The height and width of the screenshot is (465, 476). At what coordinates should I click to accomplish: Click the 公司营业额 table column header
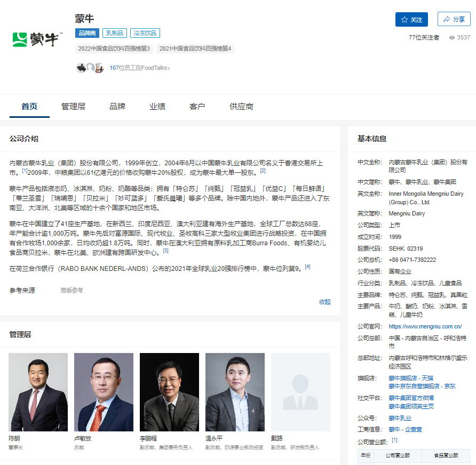pos(398,455)
